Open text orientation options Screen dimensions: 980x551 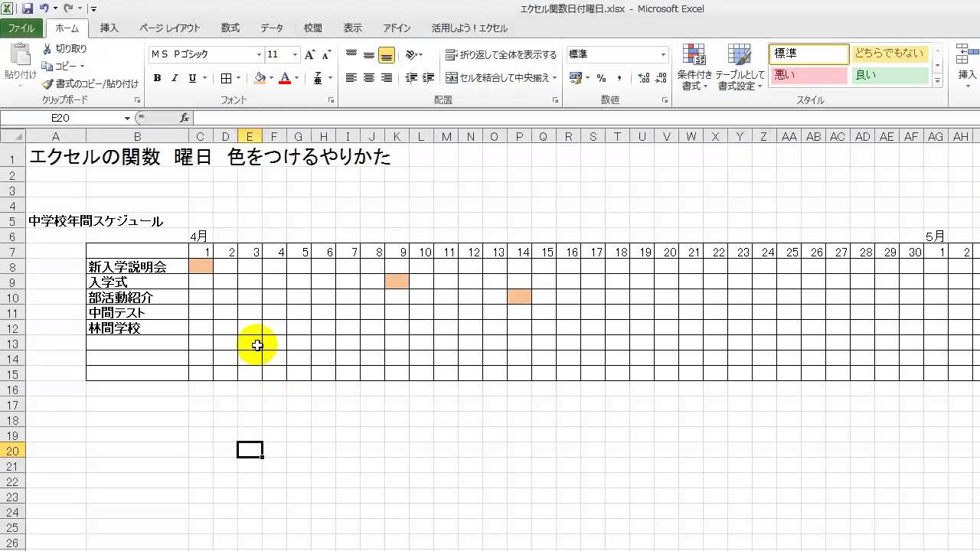click(414, 55)
